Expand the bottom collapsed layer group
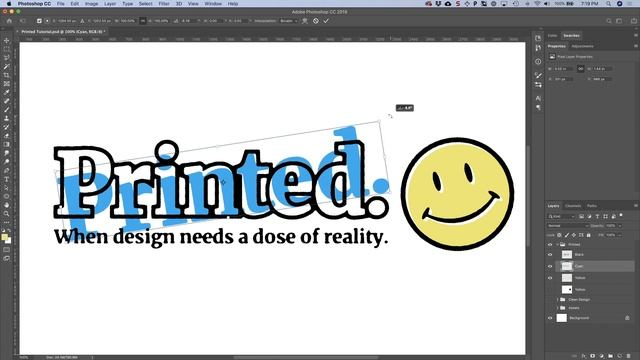Screen dimensions: 640x360 [558, 308]
